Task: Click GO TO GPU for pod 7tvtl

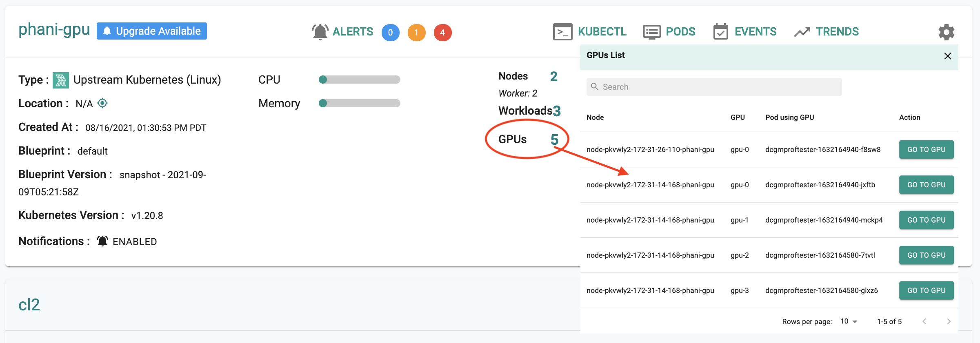Action: click(x=926, y=255)
